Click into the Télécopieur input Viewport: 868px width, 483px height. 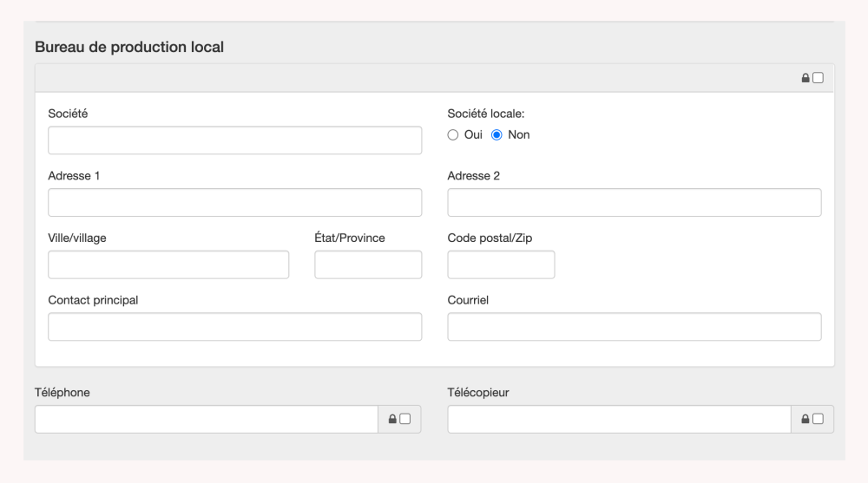coord(619,420)
